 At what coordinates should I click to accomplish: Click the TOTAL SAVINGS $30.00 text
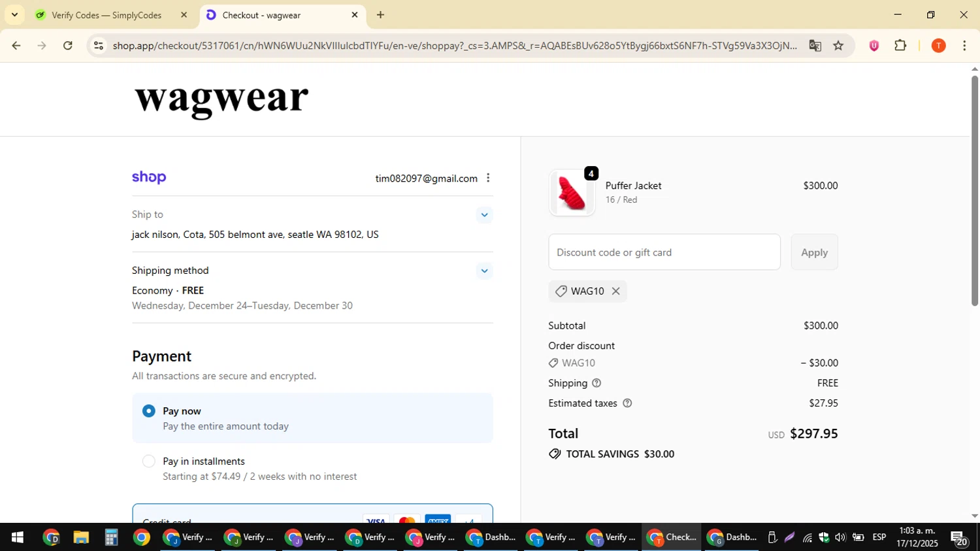tap(620, 454)
